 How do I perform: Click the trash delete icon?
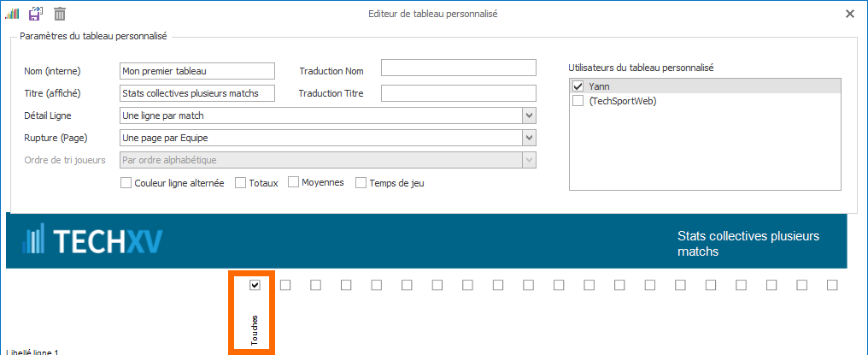click(60, 14)
